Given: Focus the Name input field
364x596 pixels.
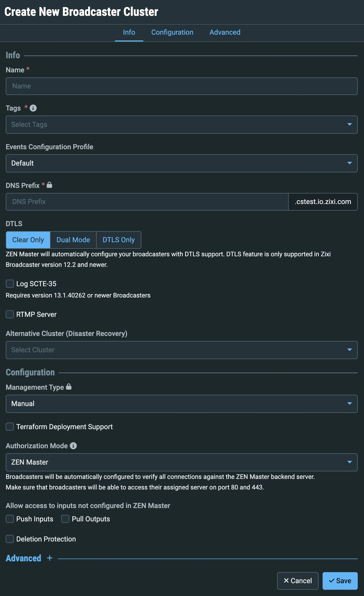Looking at the screenshot, I should pyautogui.click(x=182, y=86).
